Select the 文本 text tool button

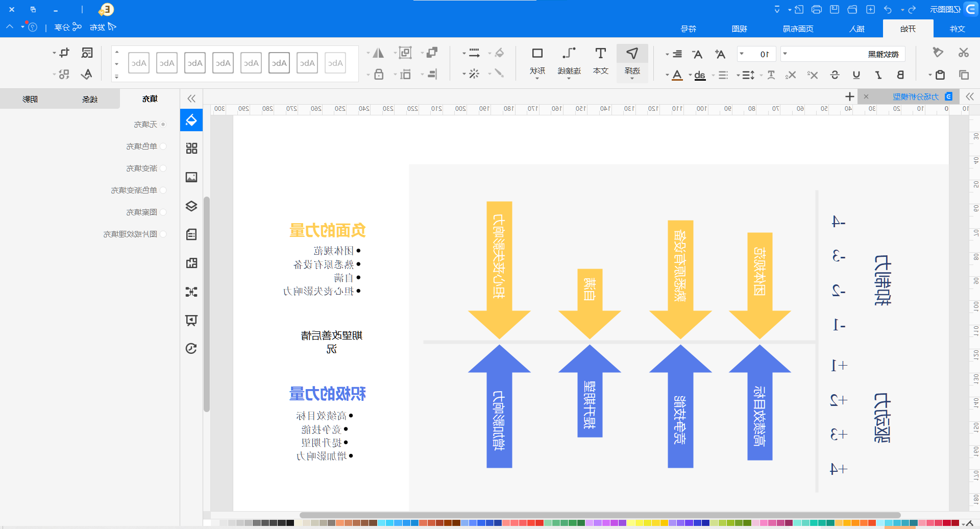tap(601, 61)
